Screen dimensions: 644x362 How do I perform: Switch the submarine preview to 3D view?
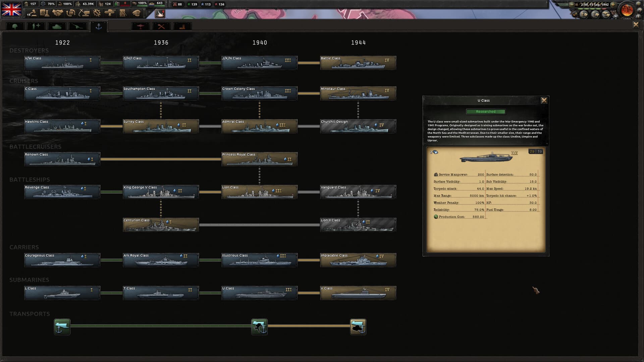[540, 152]
